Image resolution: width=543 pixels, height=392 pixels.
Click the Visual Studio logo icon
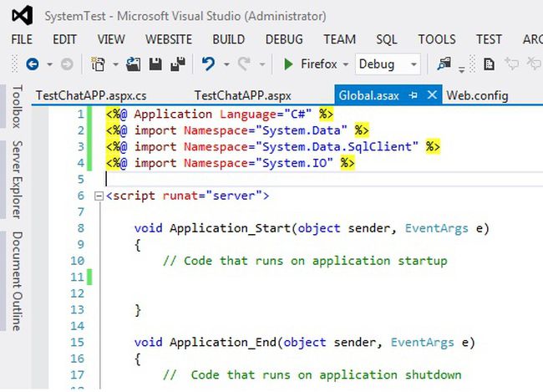pyautogui.click(x=22, y=16)
